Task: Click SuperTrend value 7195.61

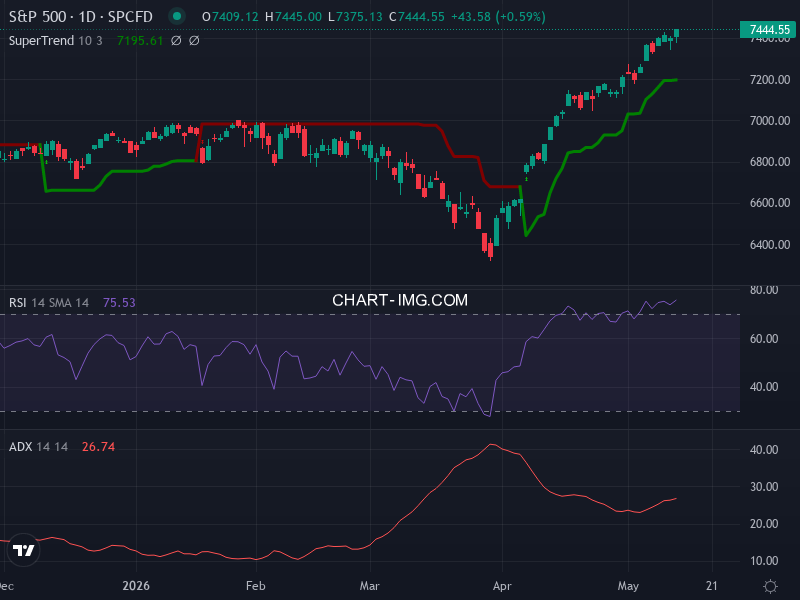Action: 140,41
